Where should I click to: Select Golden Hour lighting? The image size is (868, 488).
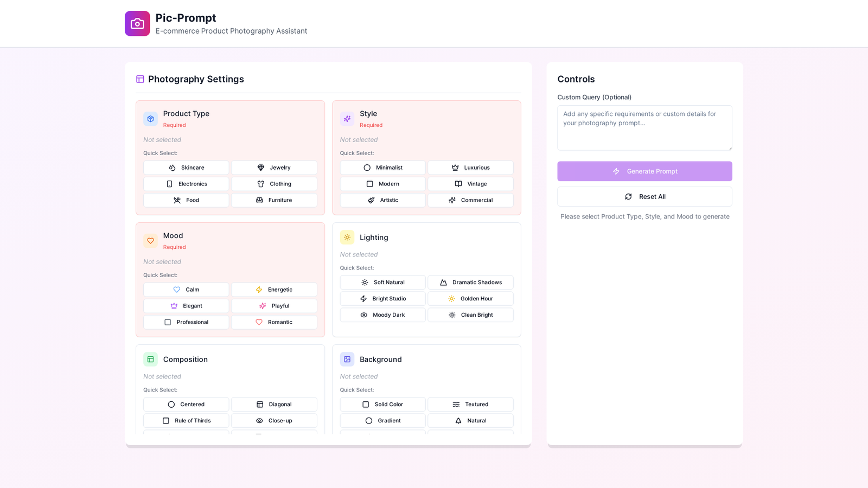tap(470, 299)
